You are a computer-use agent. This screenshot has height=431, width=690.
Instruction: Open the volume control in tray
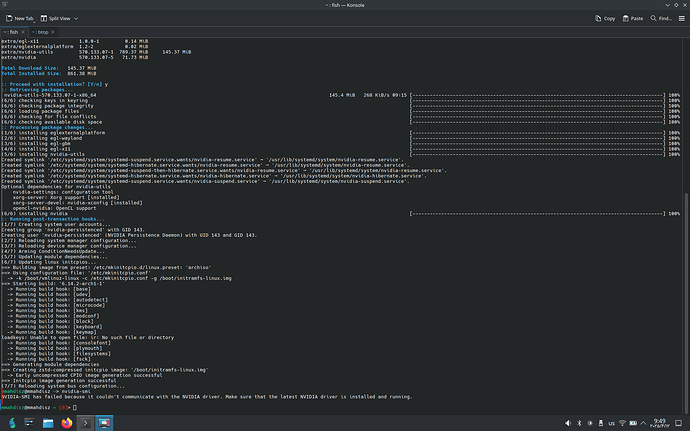[568, 423]
